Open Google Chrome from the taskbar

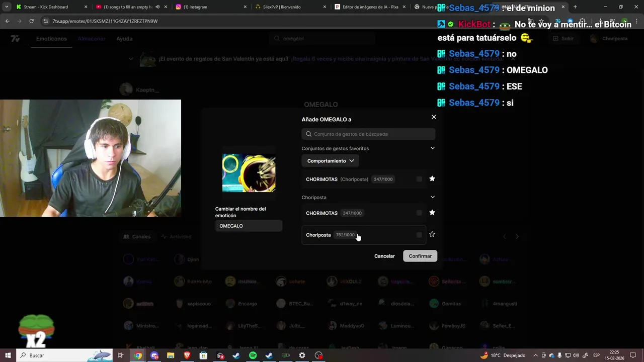[x=138, y=355]
